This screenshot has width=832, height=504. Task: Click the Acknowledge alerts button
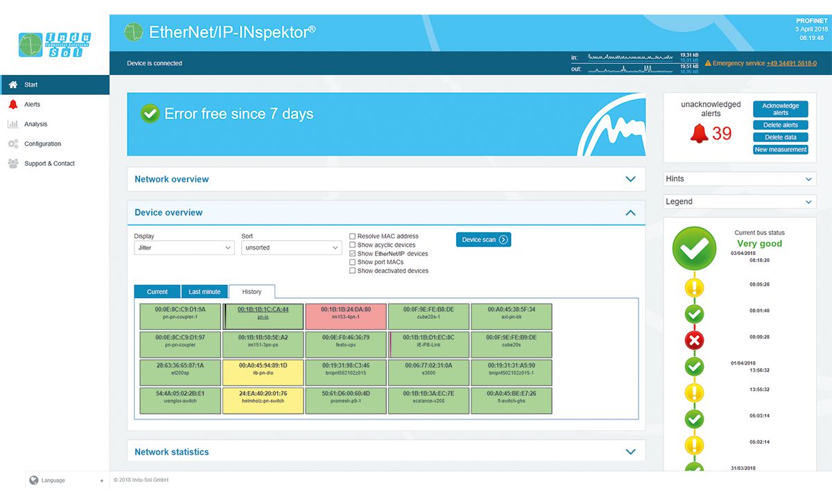click(x=780, y=110)
